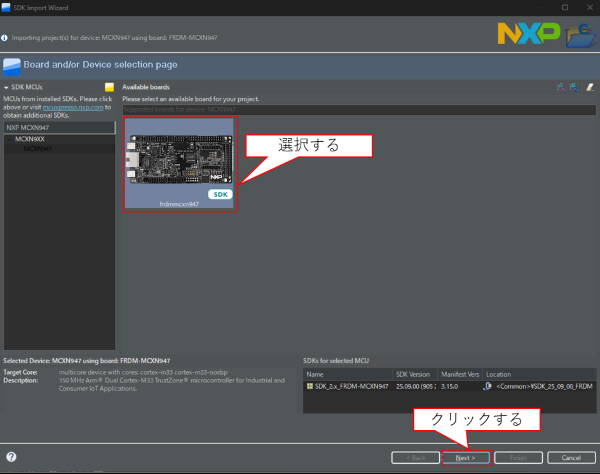Screen dimensions: 600x474
Task: Click the NXP logo
Action: [x=528, y=35]
